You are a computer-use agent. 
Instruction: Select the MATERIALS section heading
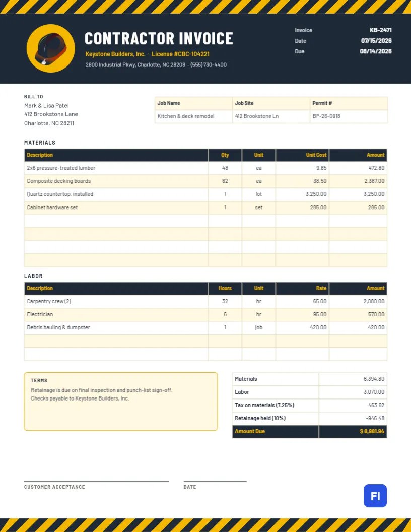[40, 143]
